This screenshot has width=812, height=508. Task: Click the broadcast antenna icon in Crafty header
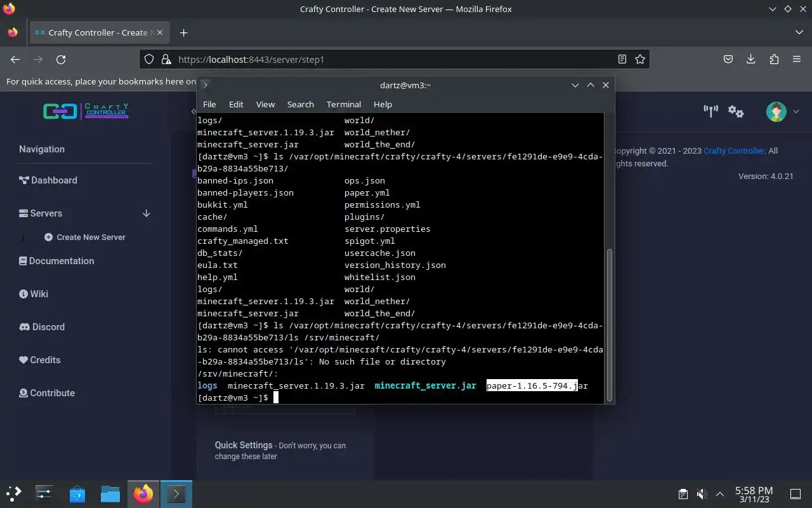click(710, 112)
